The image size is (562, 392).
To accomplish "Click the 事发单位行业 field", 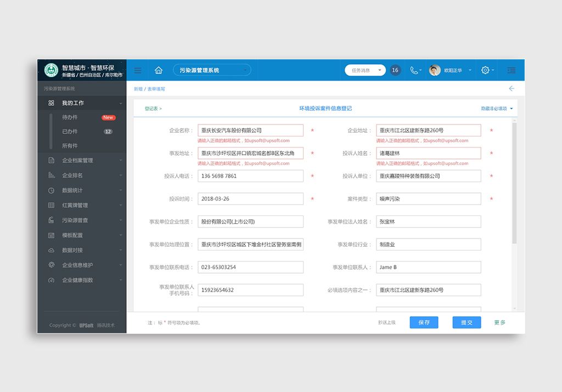I will pos(428,245).
